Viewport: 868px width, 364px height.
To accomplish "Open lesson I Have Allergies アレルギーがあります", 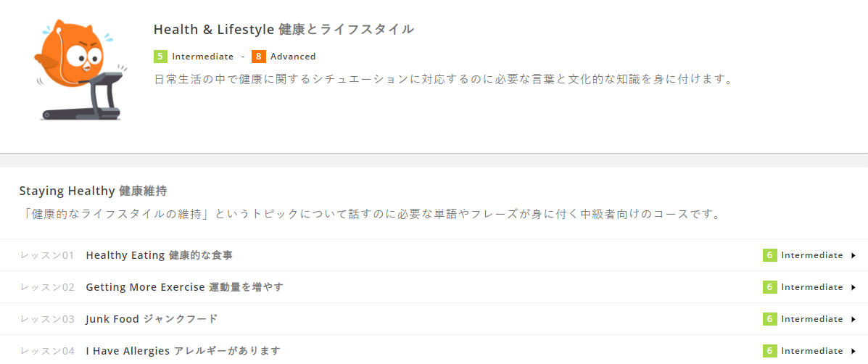I will 183,351.
